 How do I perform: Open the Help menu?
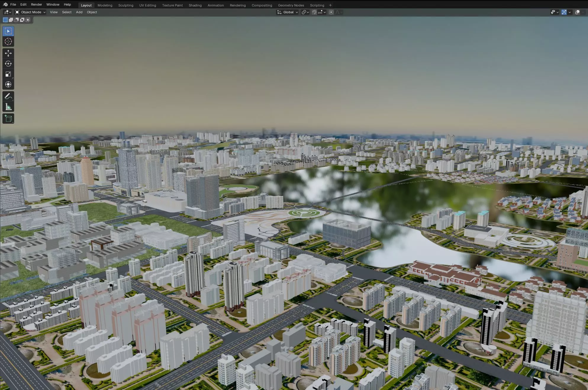(67, 4)
